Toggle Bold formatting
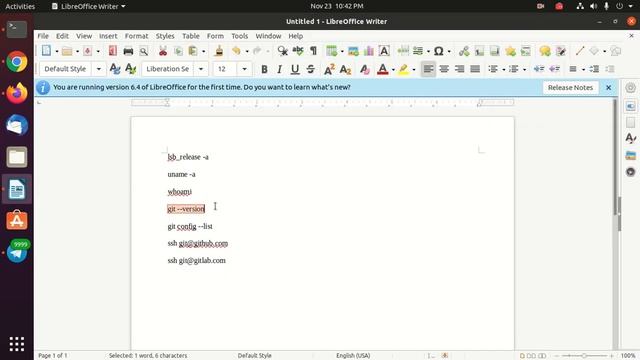The height and width of the screenshot is (360, 640). (264, 69)
